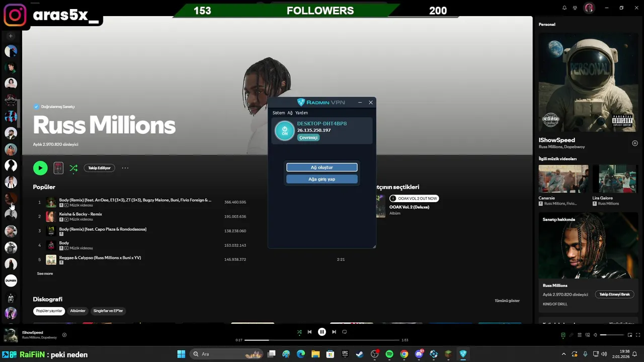Click the song progress bar
Screen dimensions: 644x362
coord(322,340)
